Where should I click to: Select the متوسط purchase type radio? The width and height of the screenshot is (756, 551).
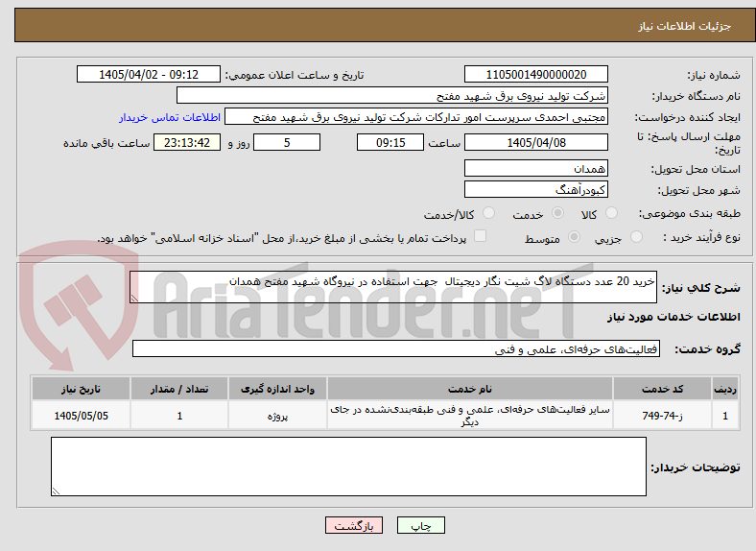coord(574,236)
